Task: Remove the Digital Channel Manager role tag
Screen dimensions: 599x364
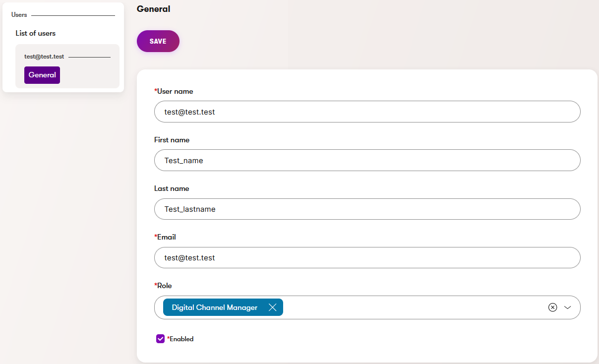Action: click(x=272, y=307)
